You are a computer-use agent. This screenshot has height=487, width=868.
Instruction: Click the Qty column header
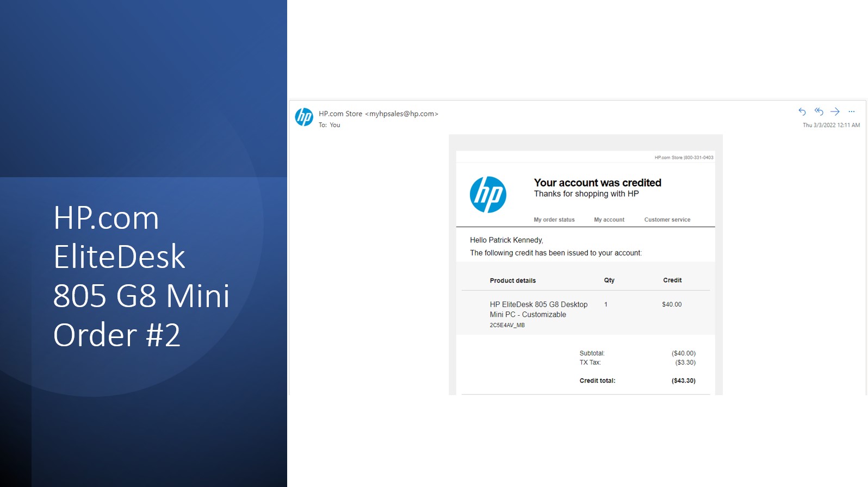click(x=609, y=280)
